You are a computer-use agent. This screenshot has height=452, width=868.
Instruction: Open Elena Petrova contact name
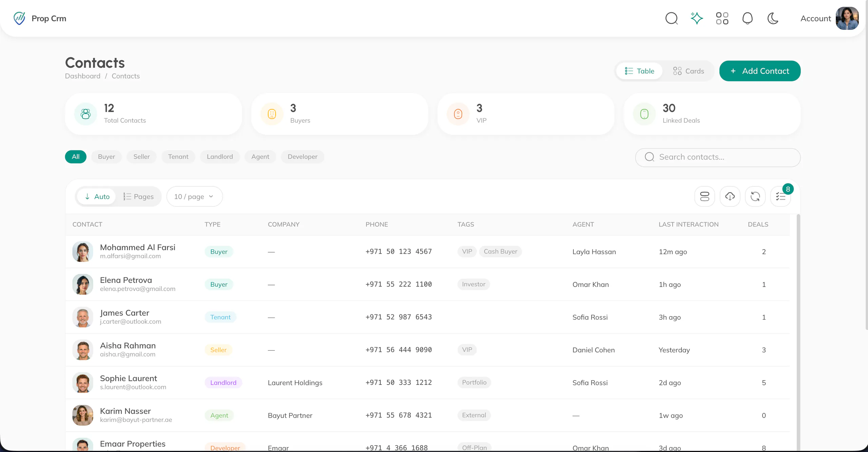click(126, 280)
